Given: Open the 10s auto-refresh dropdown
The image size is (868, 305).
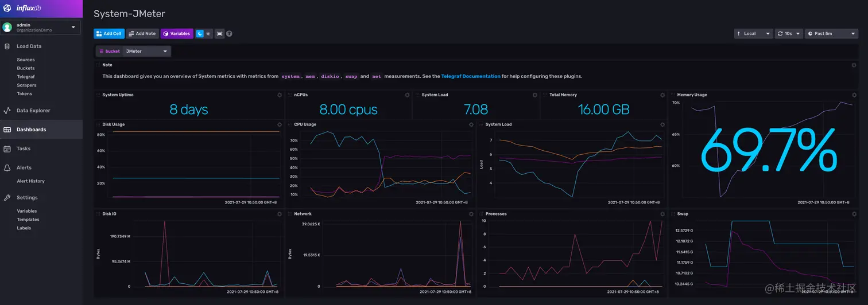Looking at the screenshot, I should pyautogui.click(x=789, y=34).
